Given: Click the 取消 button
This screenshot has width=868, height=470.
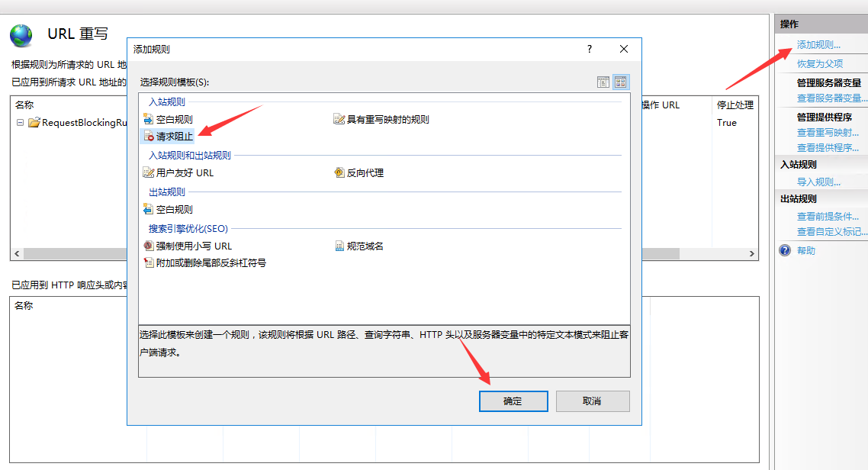Looking at the screenshot, I should [592, 401].
